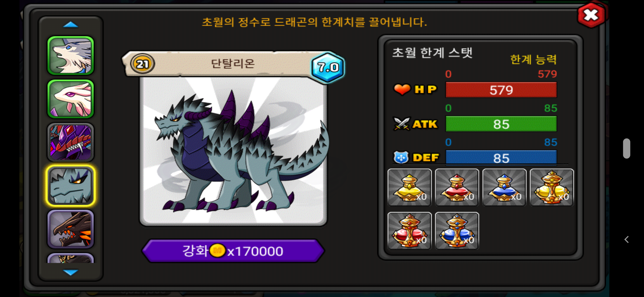Viewport: 644px width, 297px height.
Task: Select the white pink-eyed dragon portrait
Action: pos(71,99)
